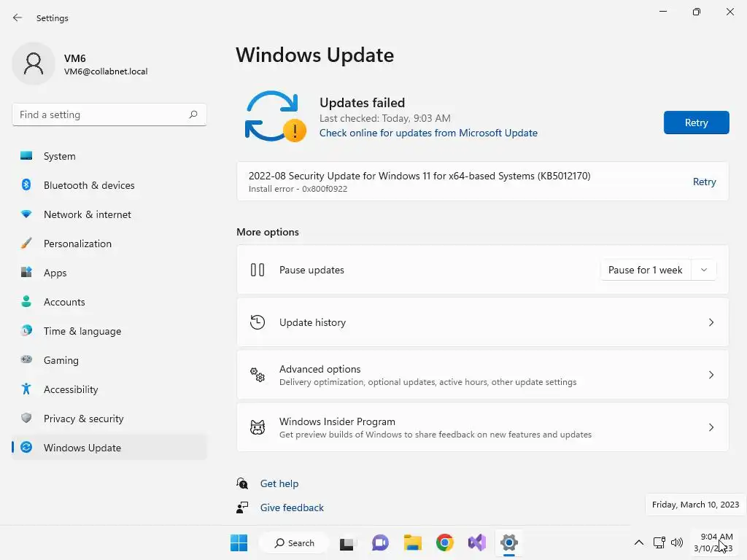Open File Explorer from the taskbar

click(x=413, y=542)
